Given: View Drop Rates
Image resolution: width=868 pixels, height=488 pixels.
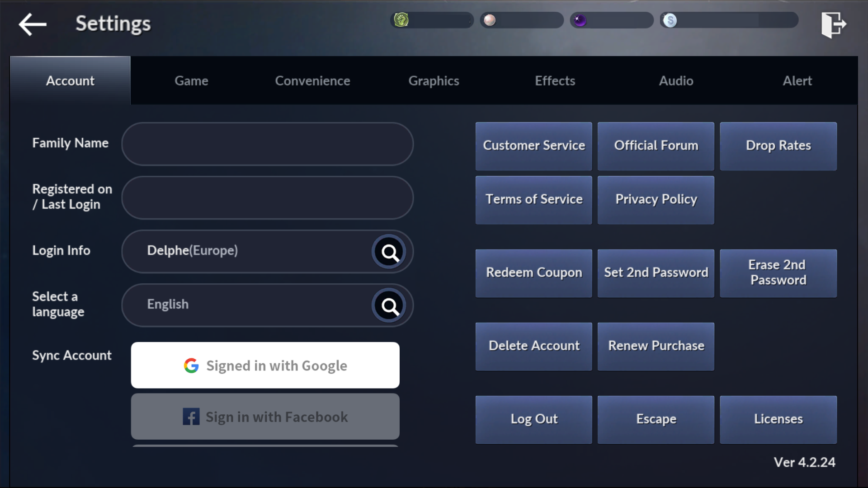Looking at the screenshot, I should click(x=778, y=146).
